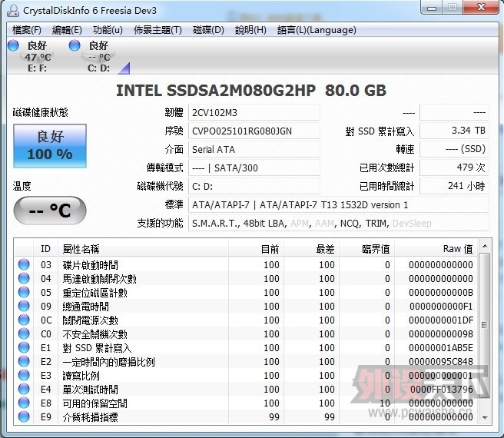Click the status orb for ID 03 碟片啟動時間

pos(24,264)
